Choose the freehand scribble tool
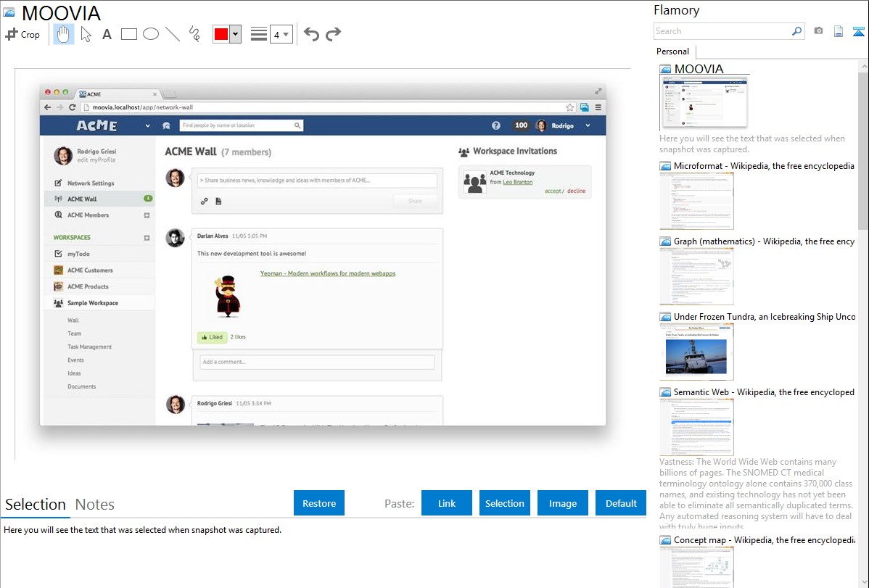 click(x=194, y=34)
